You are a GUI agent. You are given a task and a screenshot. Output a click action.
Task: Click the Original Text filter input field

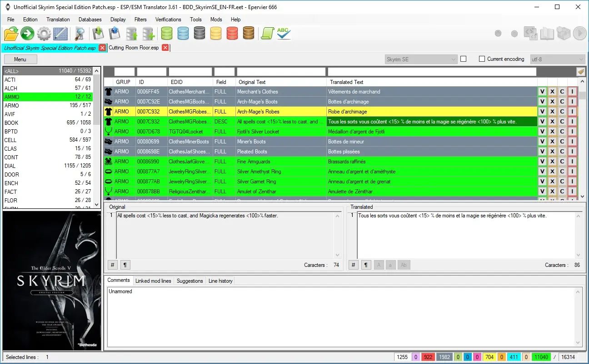point(281,72)
